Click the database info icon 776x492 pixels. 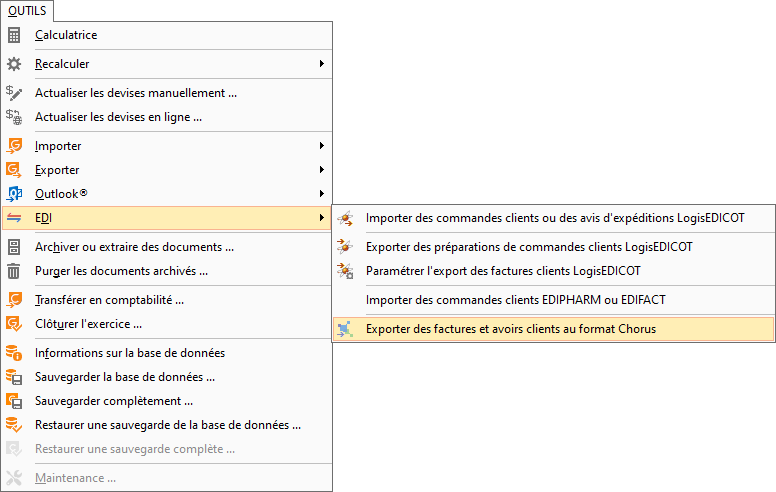[14, 353]
